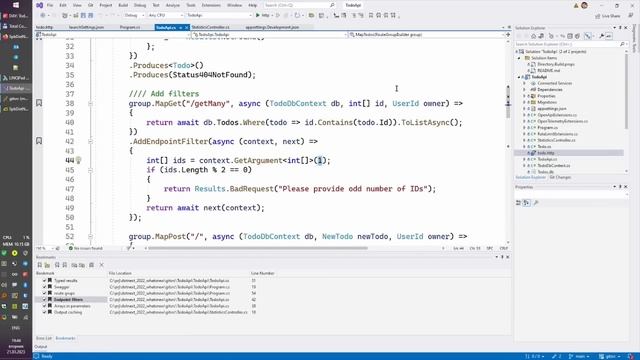Open the TodoApi startup project dropdown
The image size is (640, 360).
point(219,15)
